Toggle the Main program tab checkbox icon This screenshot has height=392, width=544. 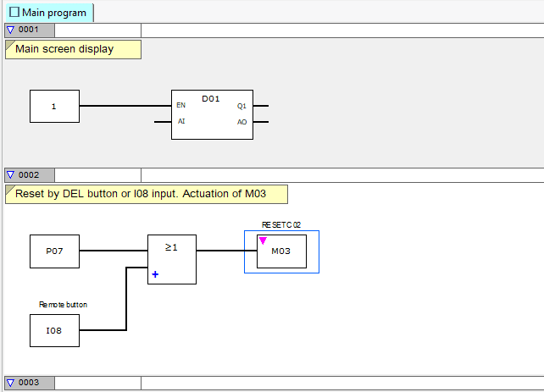(x=14, y=12)
